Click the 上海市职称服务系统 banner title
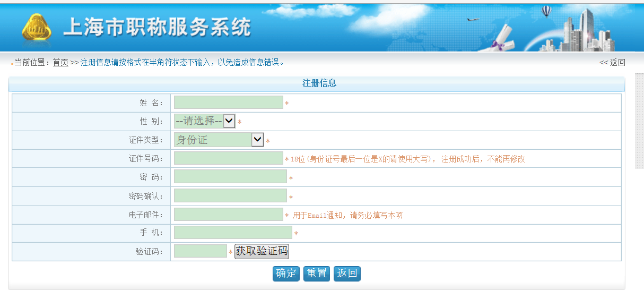The image size is (644, 290). 157,28
